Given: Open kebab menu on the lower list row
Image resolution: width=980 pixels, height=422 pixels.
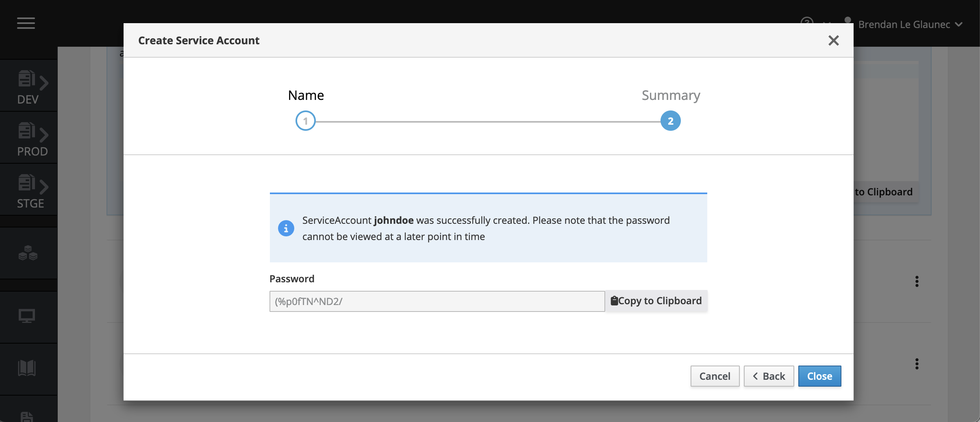Looking at the screenshot, I should coord(917,364).
